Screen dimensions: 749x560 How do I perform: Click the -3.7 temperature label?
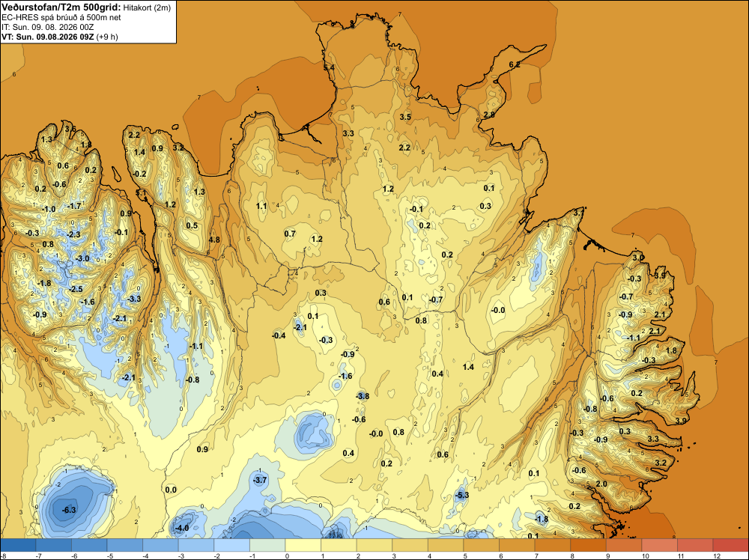[260, 480]
